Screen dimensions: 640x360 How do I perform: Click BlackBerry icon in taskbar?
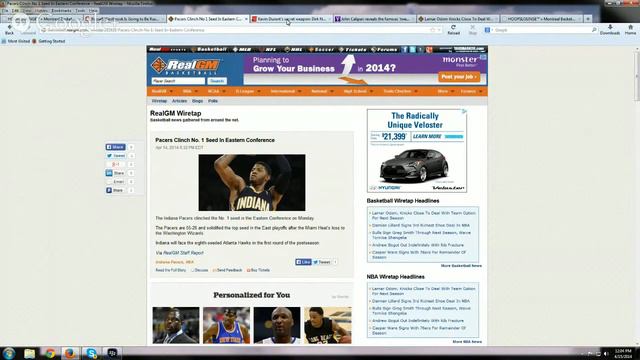(112, 353)
